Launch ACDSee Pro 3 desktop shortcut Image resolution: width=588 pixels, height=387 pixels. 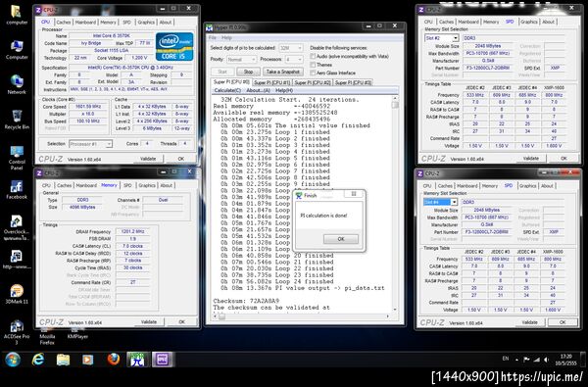click(x=17, y=332)
